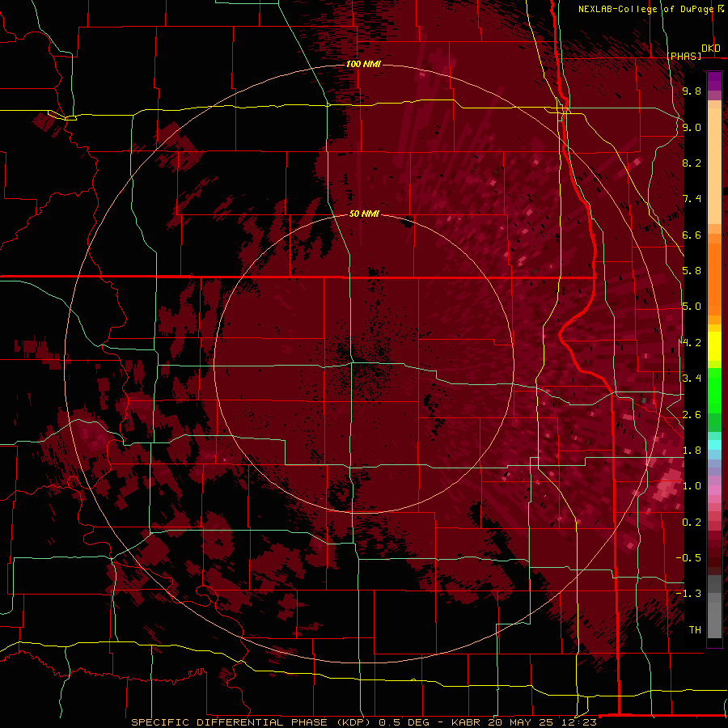Click the -1.3 scale value

[x=688, y=594]
